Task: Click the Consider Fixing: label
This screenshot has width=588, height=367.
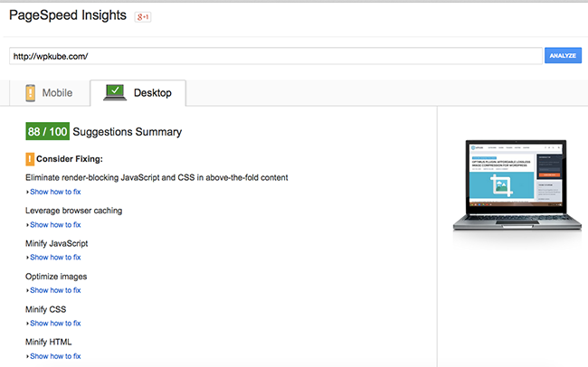Action: pyautogui.click(x=70, y=159)
